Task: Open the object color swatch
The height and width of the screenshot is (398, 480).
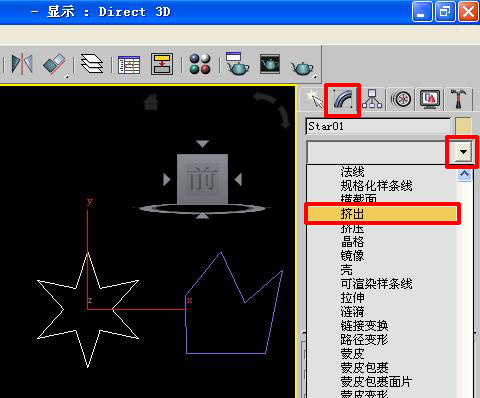Action: coord(463,126)
